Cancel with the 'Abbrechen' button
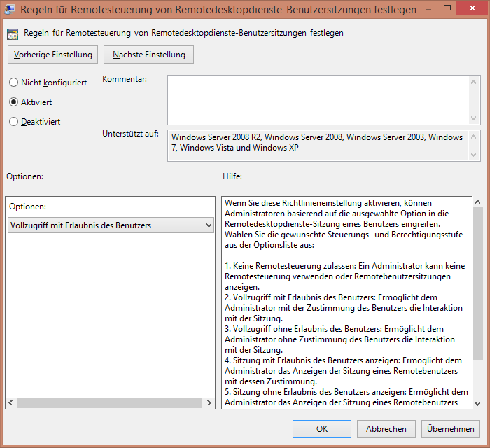The image size is (490, 448). (386, 429)
